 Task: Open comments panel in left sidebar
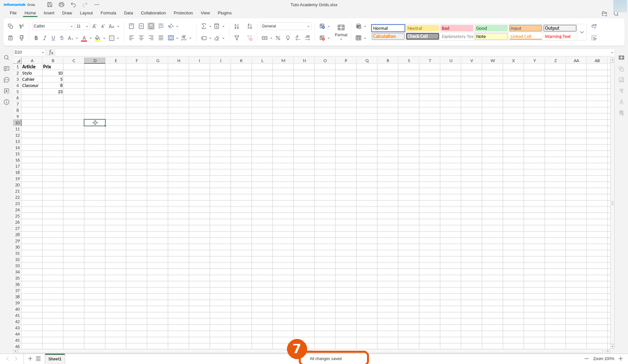(6, 69)
